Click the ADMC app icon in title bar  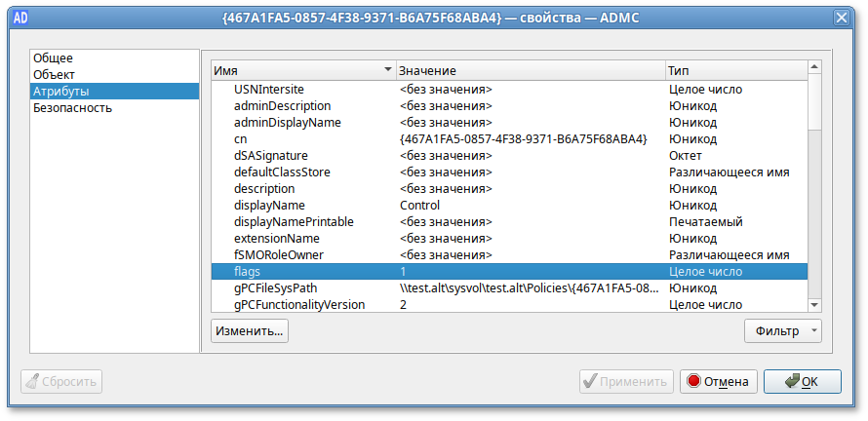click(20, 18)
